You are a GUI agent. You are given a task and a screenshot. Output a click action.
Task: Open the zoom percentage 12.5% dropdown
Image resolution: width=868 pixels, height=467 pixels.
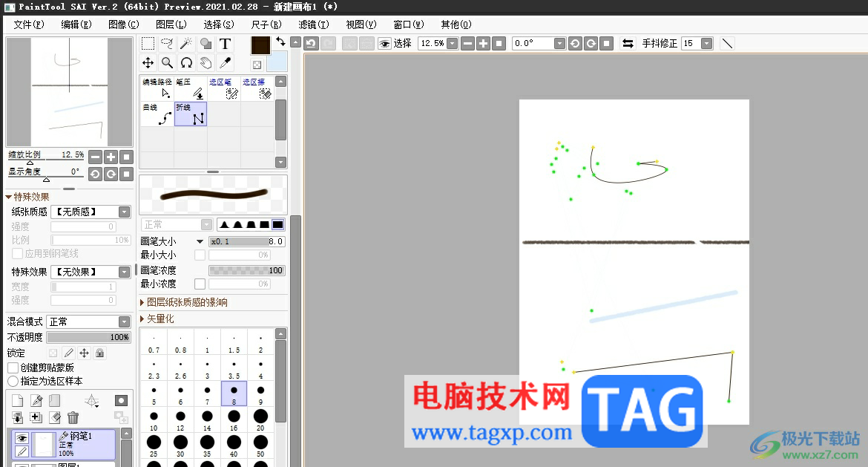pyautogui.click(x=453, y=43)
